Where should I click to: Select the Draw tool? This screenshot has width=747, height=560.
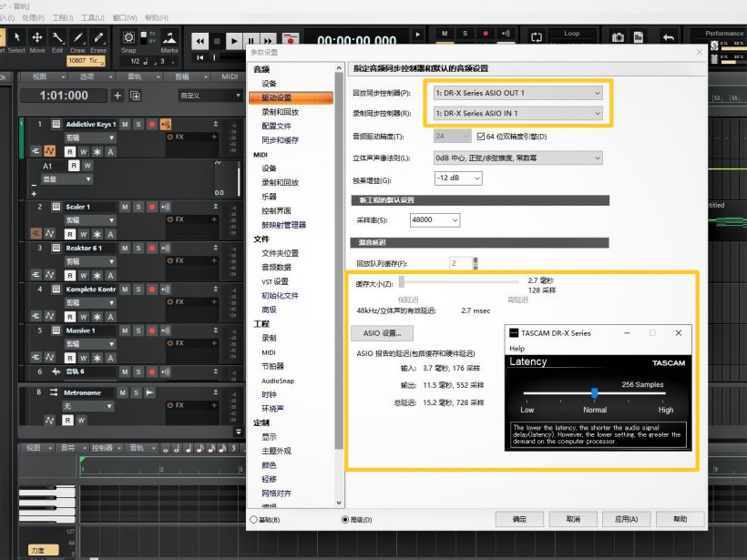tap(77, 35)
